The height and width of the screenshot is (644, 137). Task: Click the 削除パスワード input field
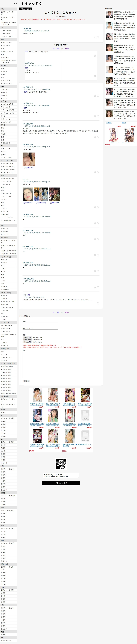40,331
